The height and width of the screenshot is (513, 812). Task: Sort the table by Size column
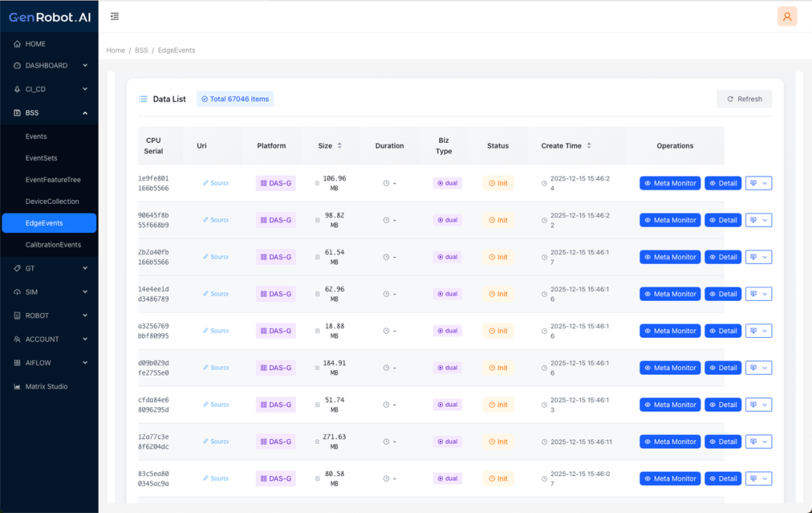[x=339, y=146]
